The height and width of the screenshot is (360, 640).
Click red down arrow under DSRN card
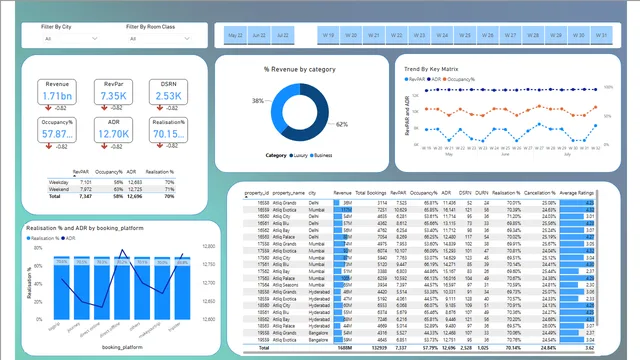(160, 108)
